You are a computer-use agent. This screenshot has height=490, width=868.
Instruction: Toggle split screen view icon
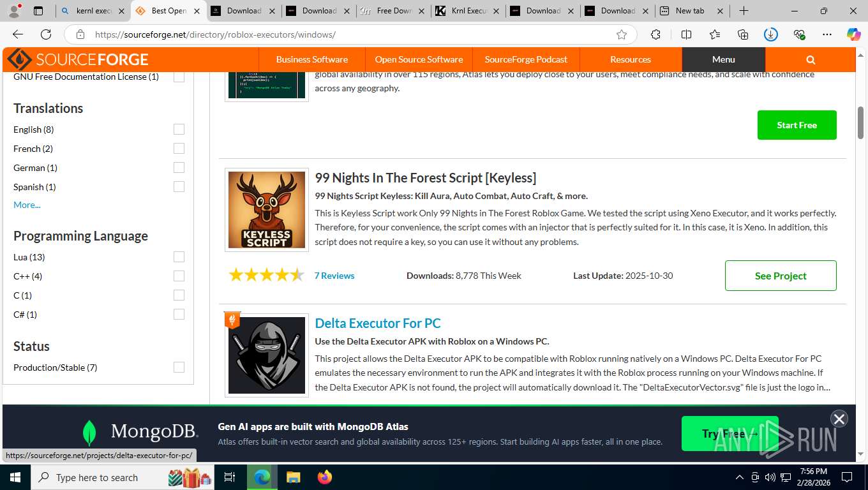(686, 34)
